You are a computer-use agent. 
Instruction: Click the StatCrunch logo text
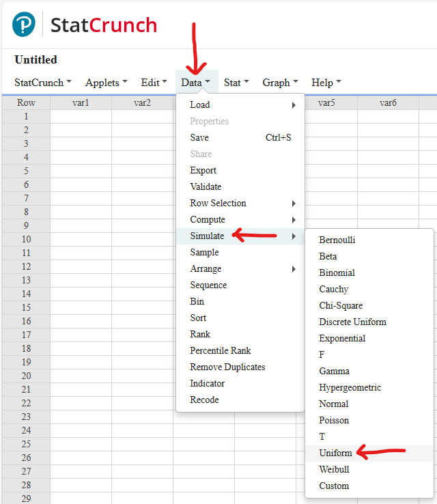coord(104,25)
